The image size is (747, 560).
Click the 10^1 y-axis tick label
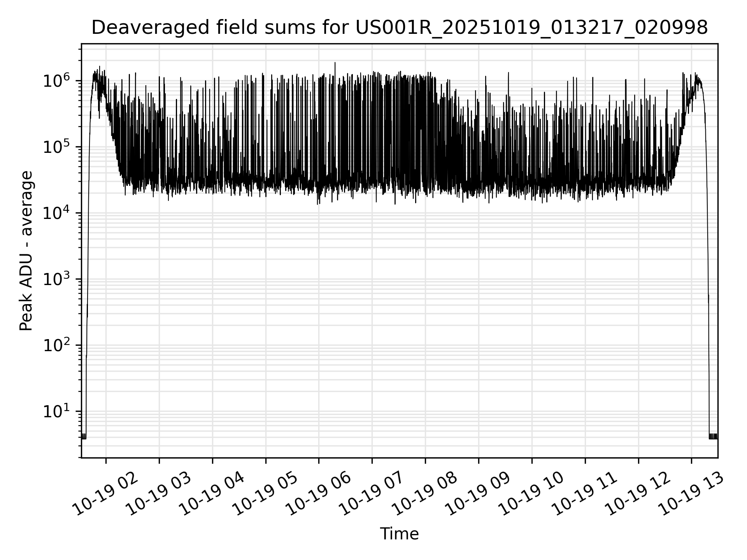[x=56, y=411]
